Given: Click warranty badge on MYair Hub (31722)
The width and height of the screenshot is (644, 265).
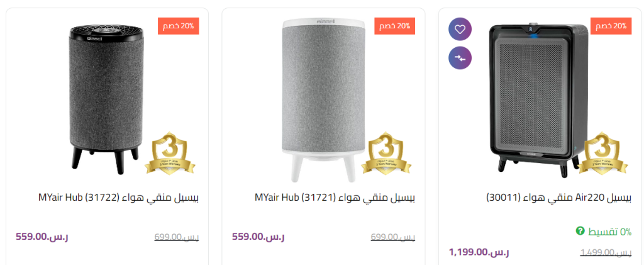Looking at the screenshot, I should (x=170, y=154).
